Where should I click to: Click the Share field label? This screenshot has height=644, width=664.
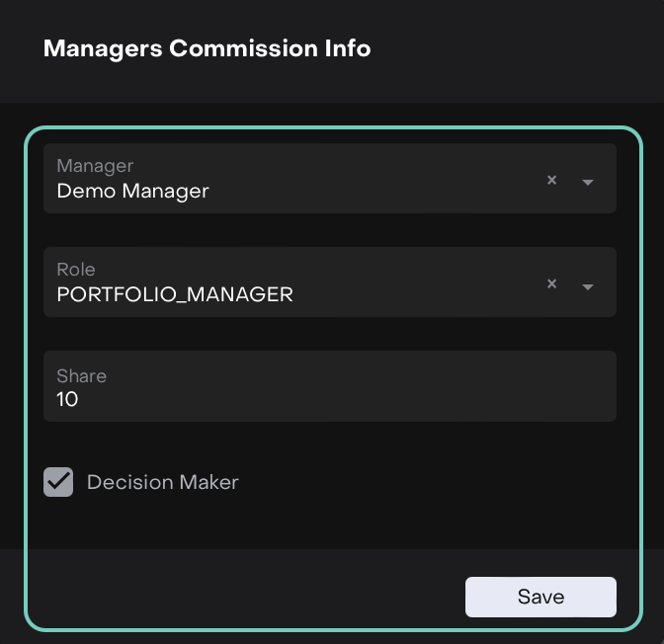(x=81, y=375)
